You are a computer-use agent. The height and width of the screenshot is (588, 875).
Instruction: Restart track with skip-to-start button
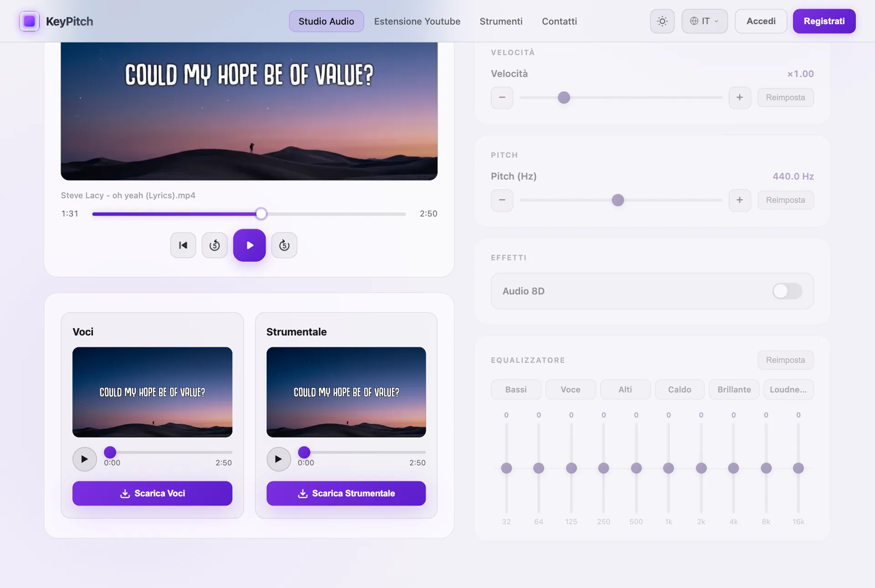coord(183,245)
